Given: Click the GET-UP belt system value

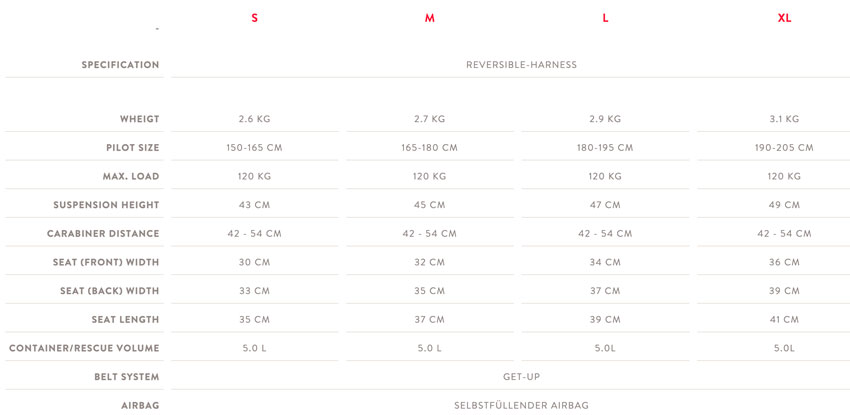Looking at the screenshot, I should tap(521, 377).
